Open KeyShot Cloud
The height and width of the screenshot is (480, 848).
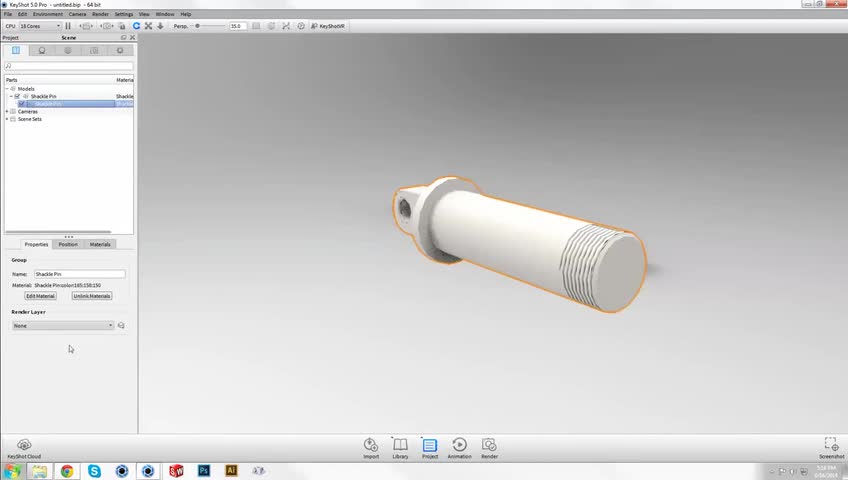click(x=24, y=449)
